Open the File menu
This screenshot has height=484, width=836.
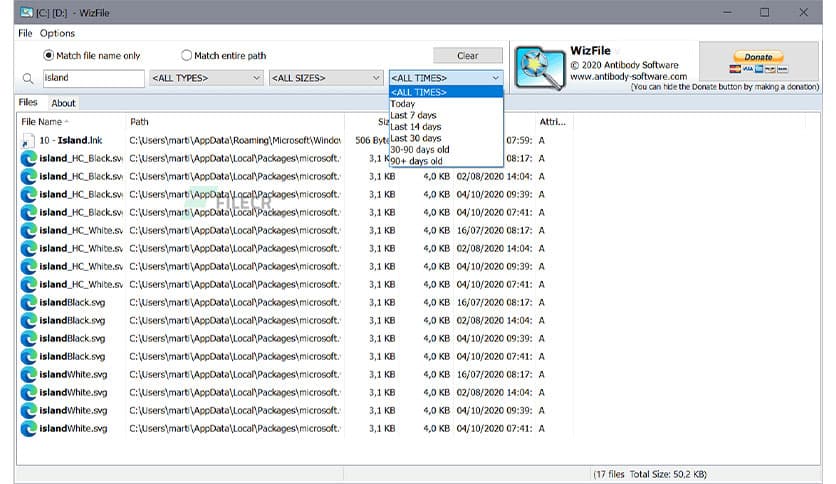click(x=25, y=33)
